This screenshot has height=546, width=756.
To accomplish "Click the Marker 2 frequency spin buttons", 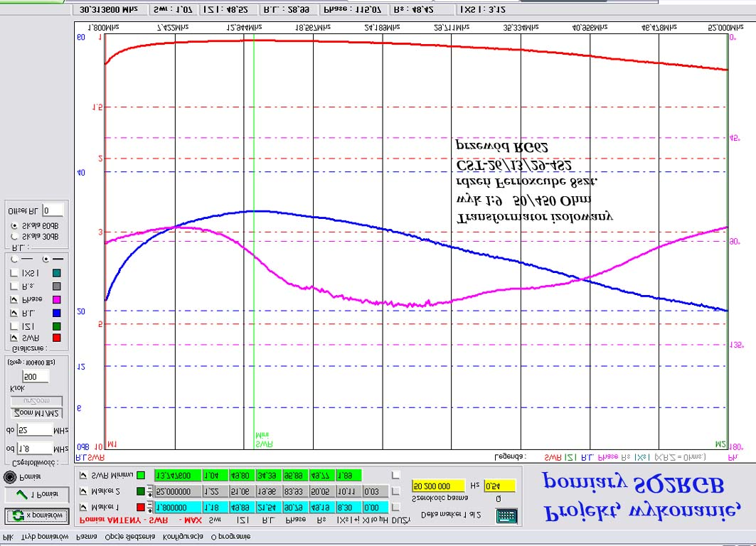I will click(151, 491).
